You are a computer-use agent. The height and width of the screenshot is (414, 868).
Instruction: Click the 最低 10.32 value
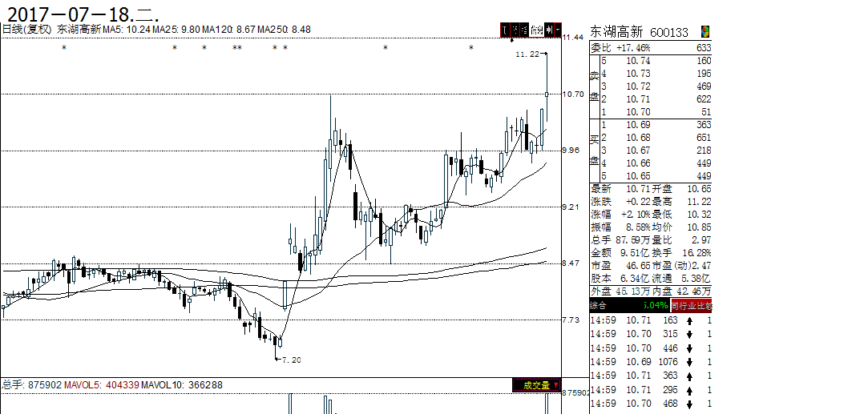[700, 215]
